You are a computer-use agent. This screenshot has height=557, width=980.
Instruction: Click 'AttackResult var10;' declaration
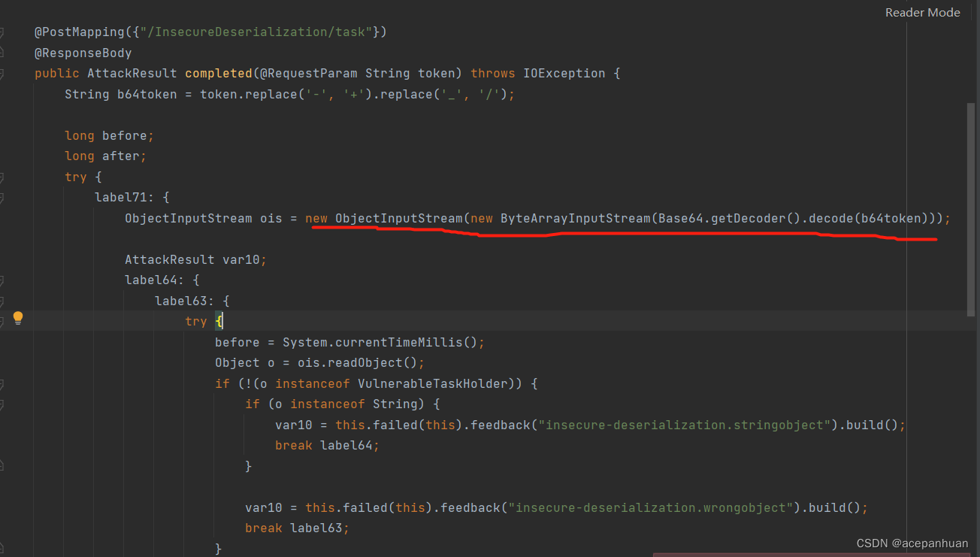pyautogui.click(x=196, y=260)
